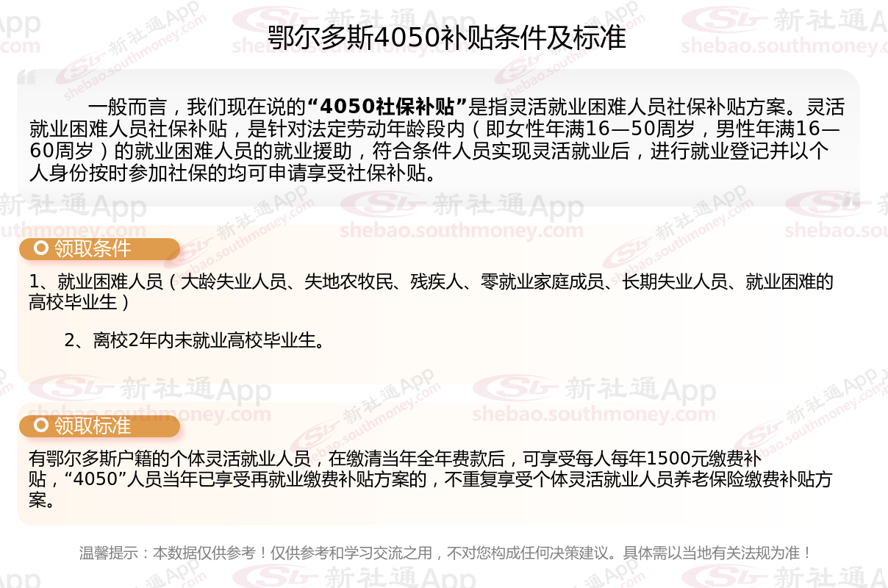Click the circle icon beside 领取标准
The image size is (888, 588).
pyautogui.click(x=42, y=426)
